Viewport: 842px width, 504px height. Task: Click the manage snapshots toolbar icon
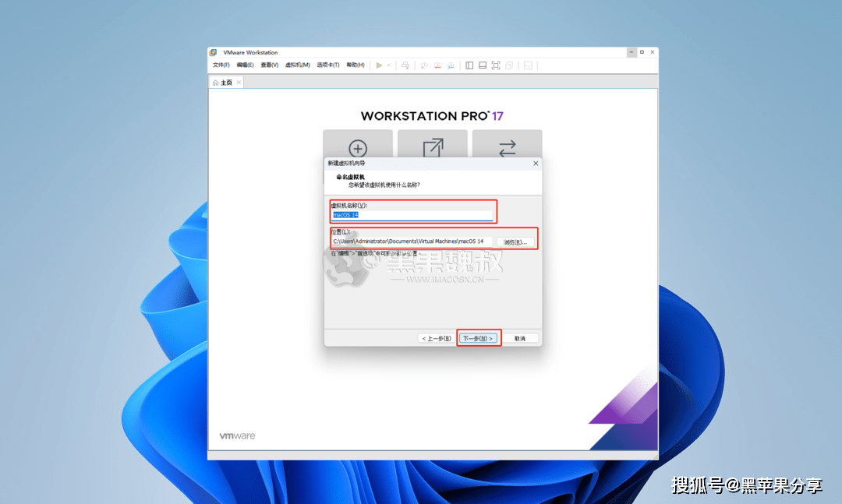451,65
